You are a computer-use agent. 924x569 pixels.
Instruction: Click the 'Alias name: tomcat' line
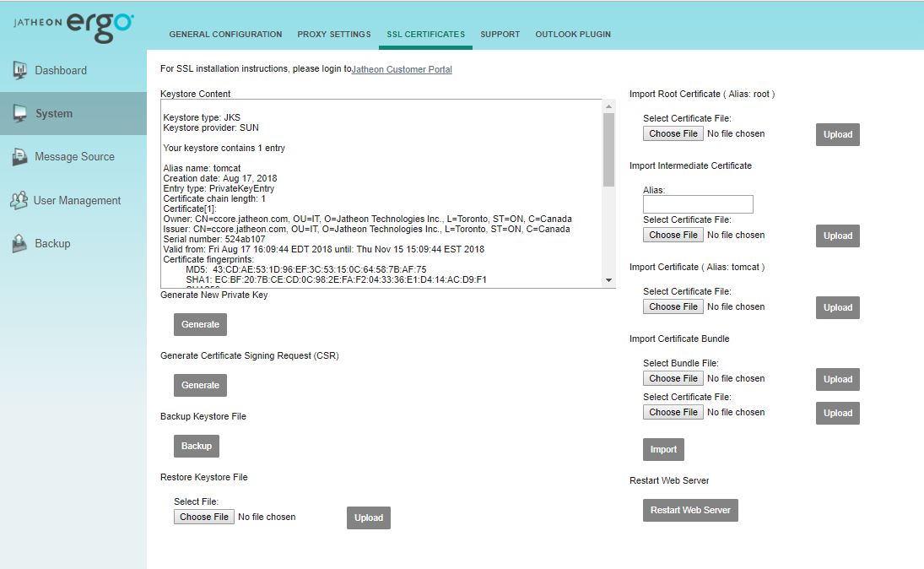tap(203, 168)
